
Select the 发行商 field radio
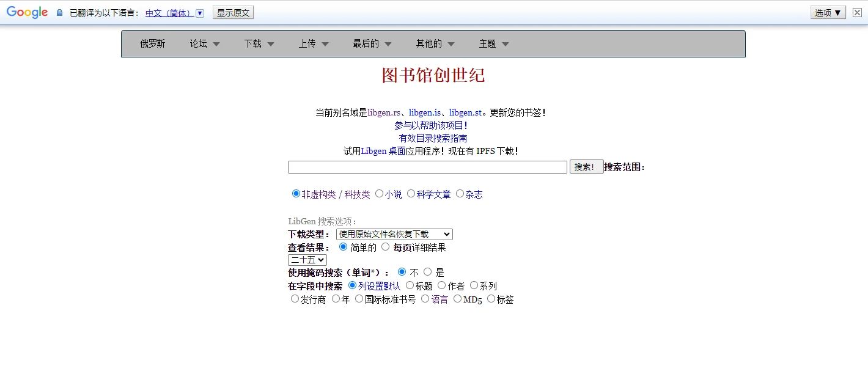click(x=295, y=299)
